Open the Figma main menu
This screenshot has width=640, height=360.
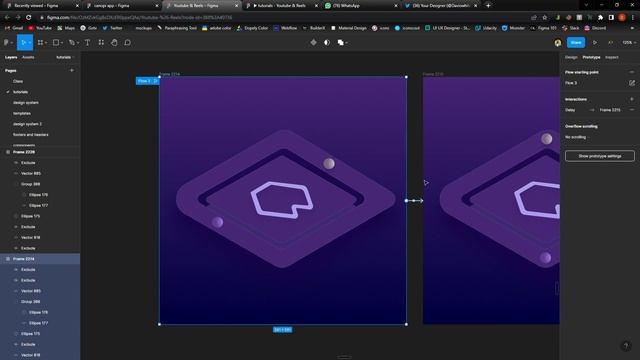[7, 42]
